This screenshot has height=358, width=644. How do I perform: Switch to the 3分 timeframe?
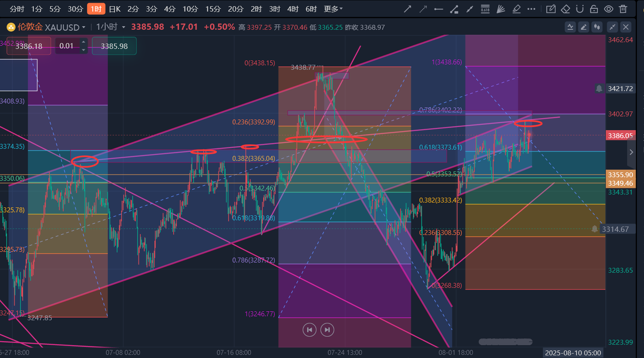point(151,9)
